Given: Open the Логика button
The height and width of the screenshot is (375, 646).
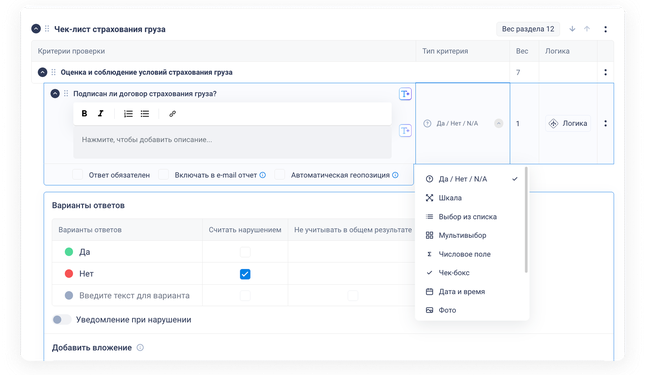Looking at the screenshot, I should click(x=568, y=123).
